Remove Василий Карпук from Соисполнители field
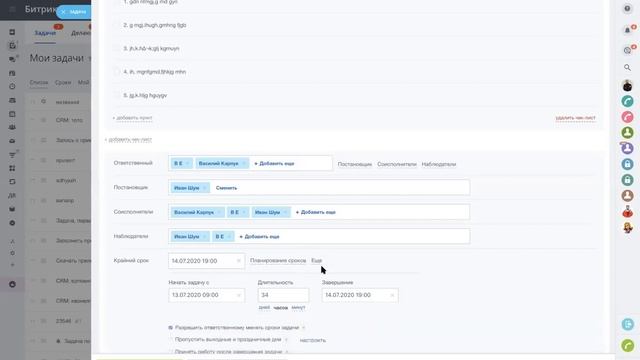 click(219, 212)
